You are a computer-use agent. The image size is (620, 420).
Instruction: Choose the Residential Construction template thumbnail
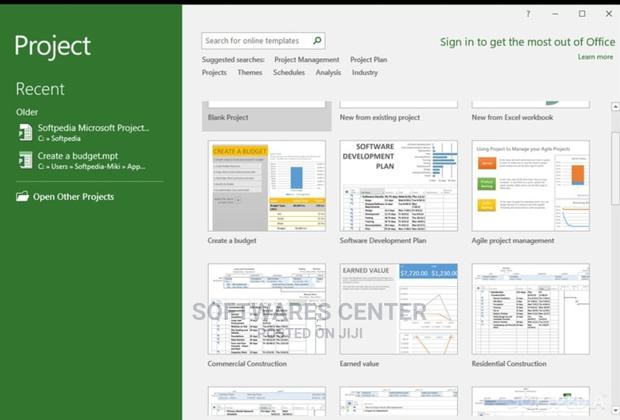coord(531,309)
